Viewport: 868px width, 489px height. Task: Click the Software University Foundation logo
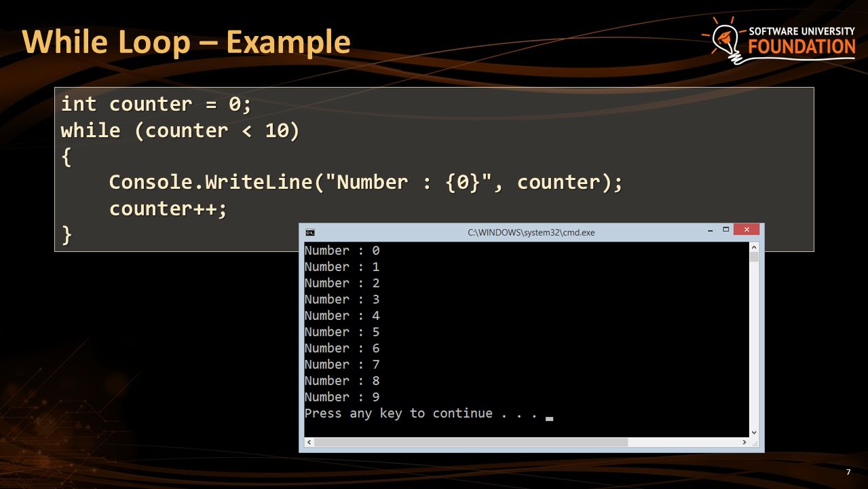click(x=778, y=40)
